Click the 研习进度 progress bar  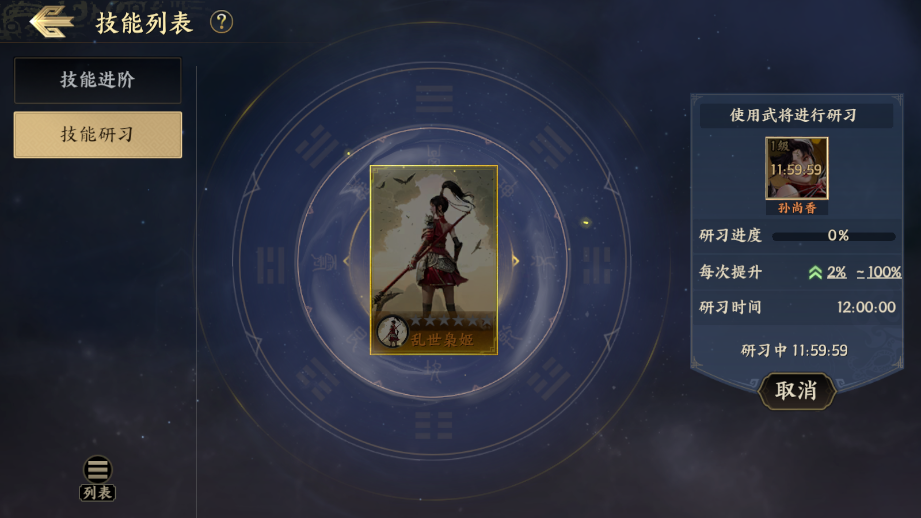[834, 236]
